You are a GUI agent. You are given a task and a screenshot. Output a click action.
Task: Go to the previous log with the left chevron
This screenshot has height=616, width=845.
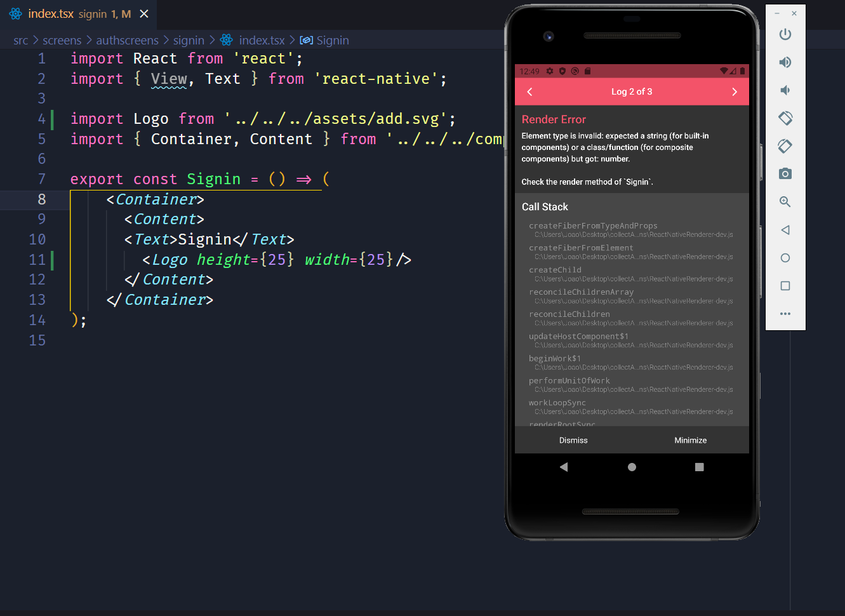point(529,92)
